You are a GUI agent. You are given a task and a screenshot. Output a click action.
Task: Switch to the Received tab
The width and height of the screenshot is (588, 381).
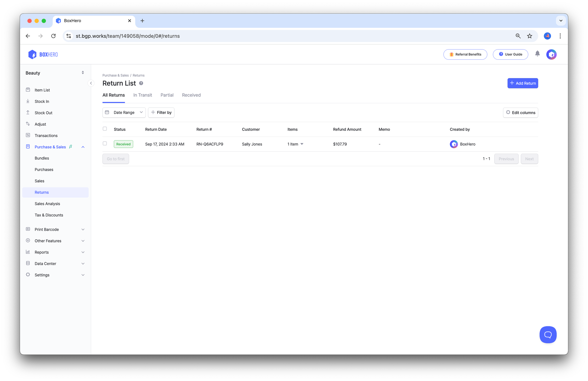pos(191,95)
